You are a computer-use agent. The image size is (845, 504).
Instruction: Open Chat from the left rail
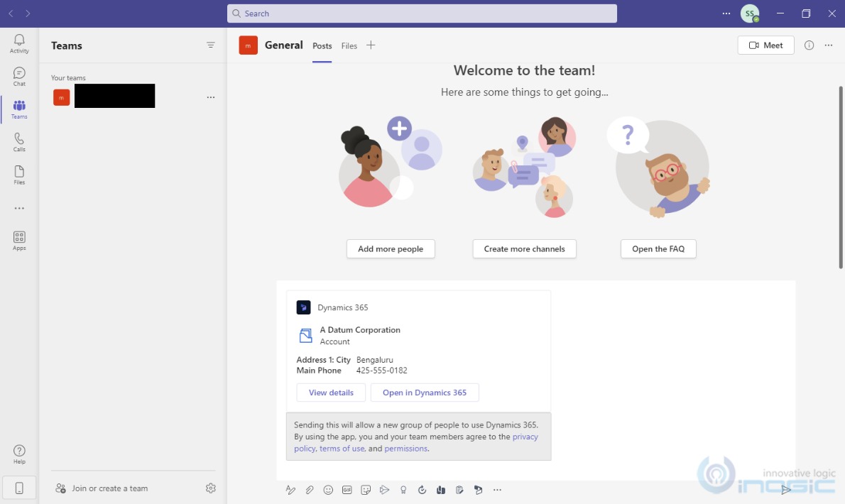[19, 77]
